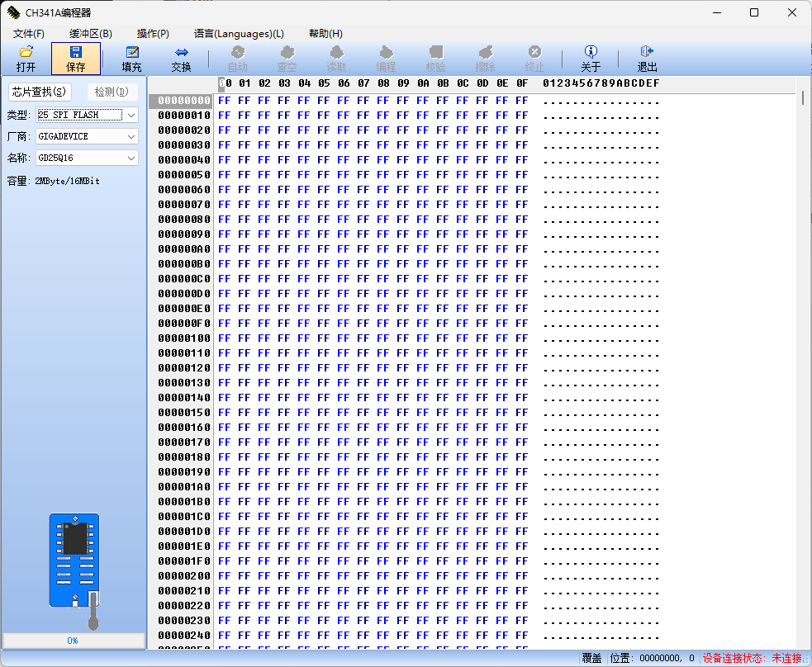The image size is (812, 667).
Task: Select the address row 00000000
Action: pos(184,101)
